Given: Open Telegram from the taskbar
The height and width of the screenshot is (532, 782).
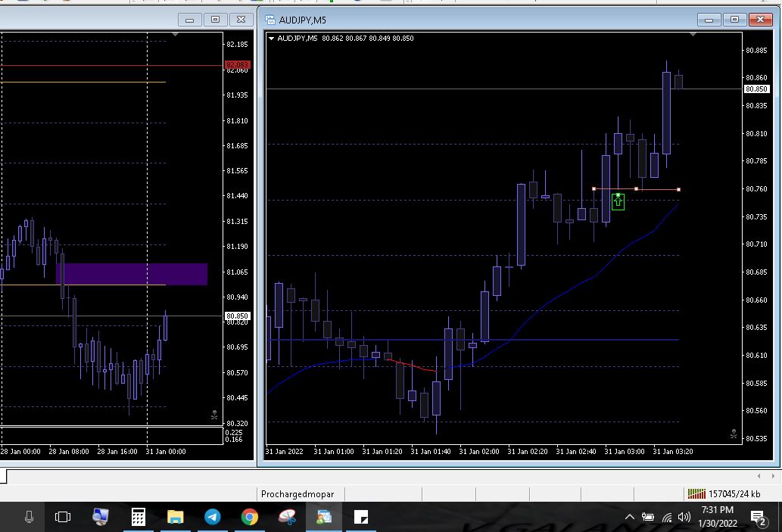Looking at the screenshot, I should (213, 517).
